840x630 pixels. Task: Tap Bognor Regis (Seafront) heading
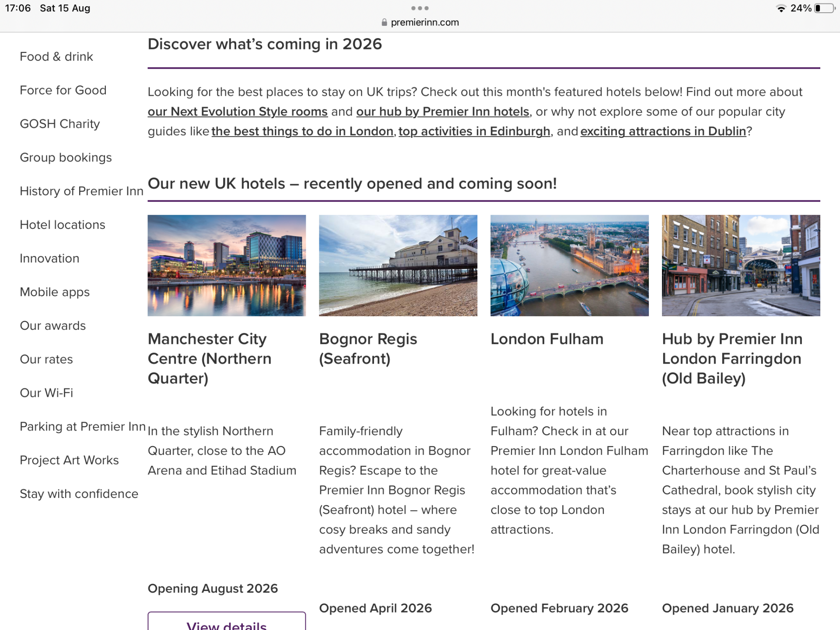click(368, 349)
